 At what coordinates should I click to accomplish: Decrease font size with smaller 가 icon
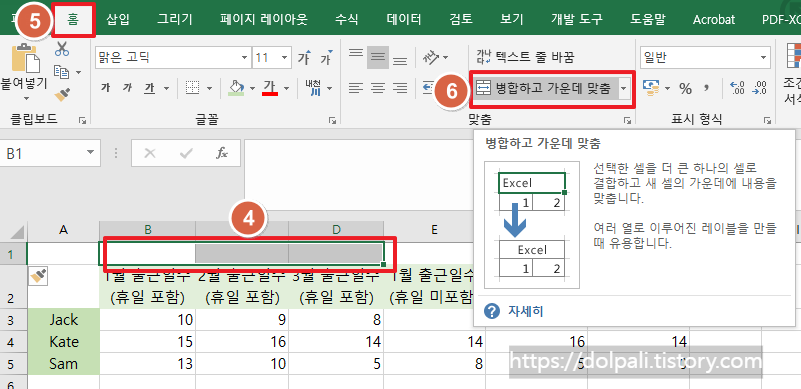326,58
